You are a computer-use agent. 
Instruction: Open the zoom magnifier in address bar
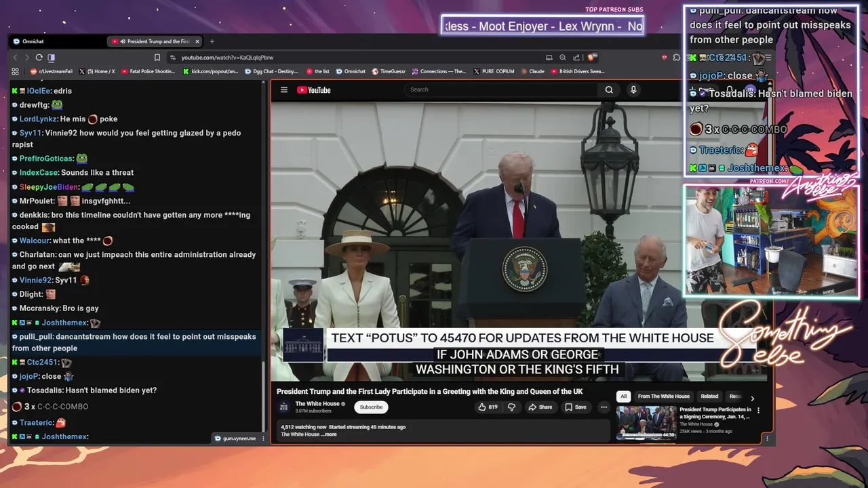pos(563,58)
